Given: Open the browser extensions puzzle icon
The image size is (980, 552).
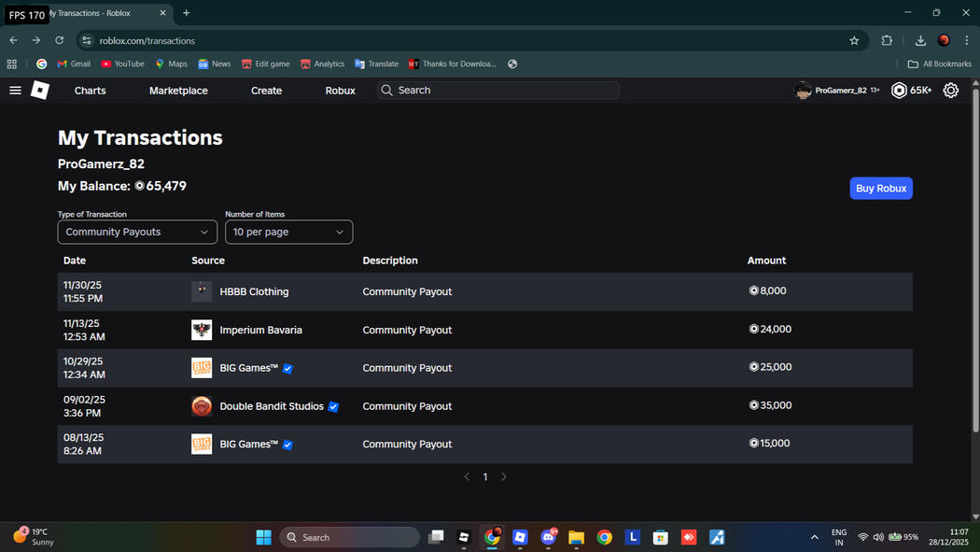Looking at the screenshot, I should tap(887, 41).
